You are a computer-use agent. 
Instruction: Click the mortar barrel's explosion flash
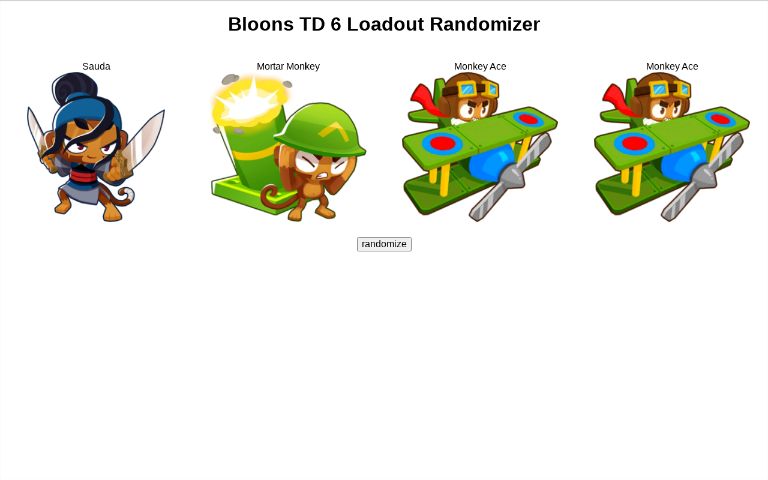250,102
